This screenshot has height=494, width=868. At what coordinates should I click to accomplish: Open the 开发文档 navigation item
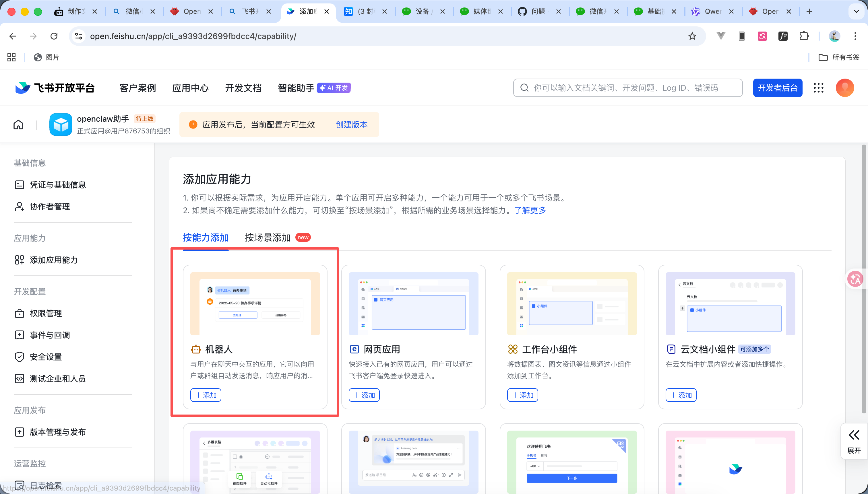click(x=243, y=87)
